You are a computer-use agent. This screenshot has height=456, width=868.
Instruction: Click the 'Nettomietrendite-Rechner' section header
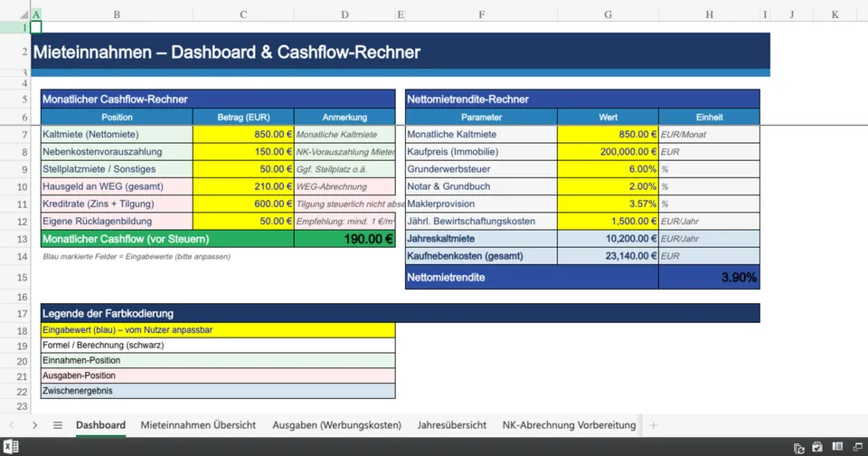point(582,100)
